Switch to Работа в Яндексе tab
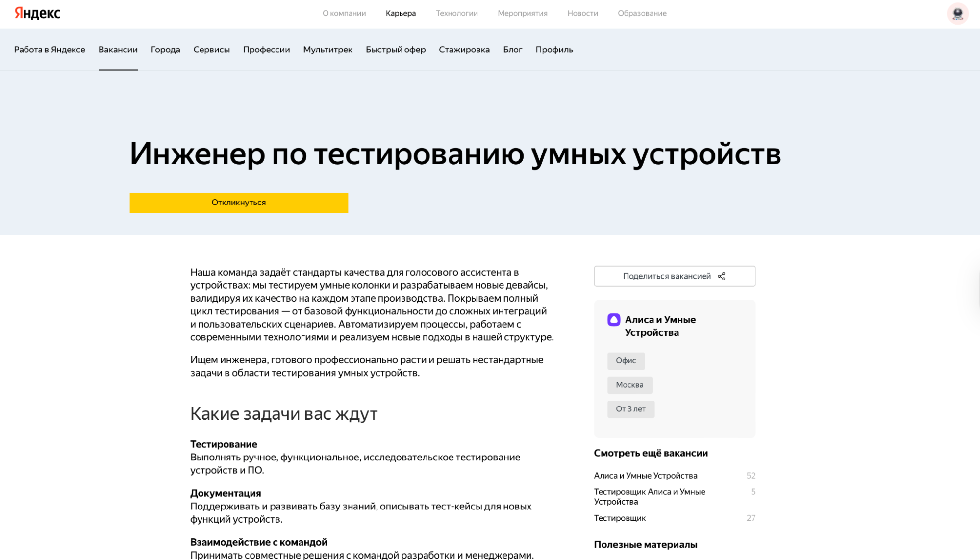980x560 pixels. coord(50,50)
